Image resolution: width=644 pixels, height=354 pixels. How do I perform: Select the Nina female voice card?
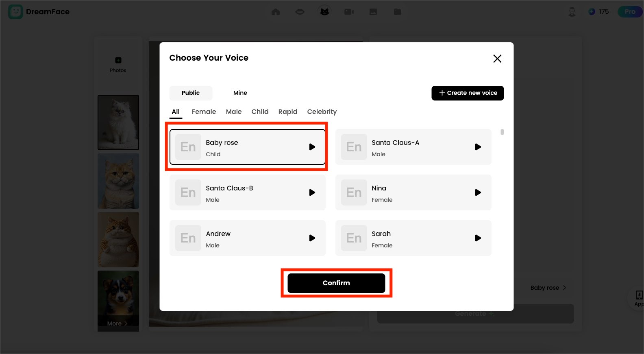click(407, 192)
